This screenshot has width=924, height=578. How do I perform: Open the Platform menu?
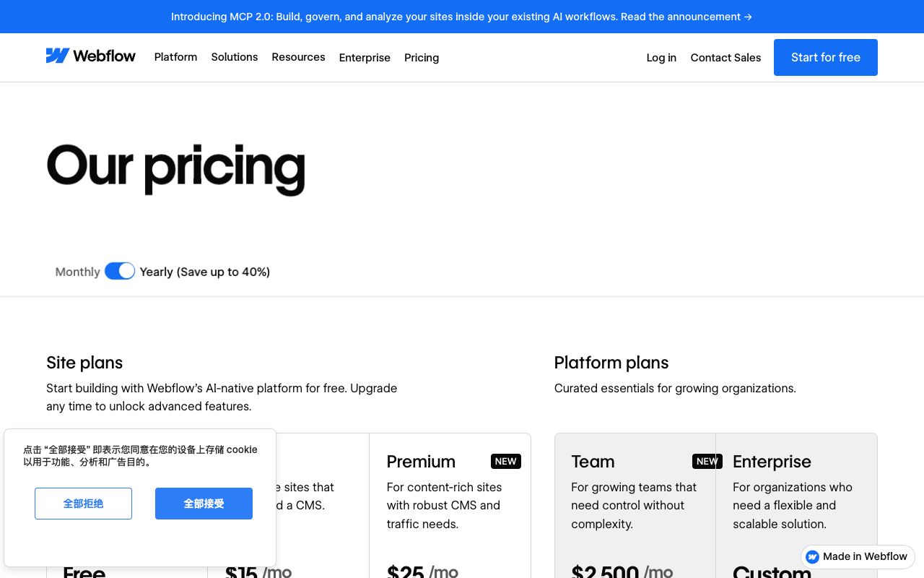tap(175, 57)
